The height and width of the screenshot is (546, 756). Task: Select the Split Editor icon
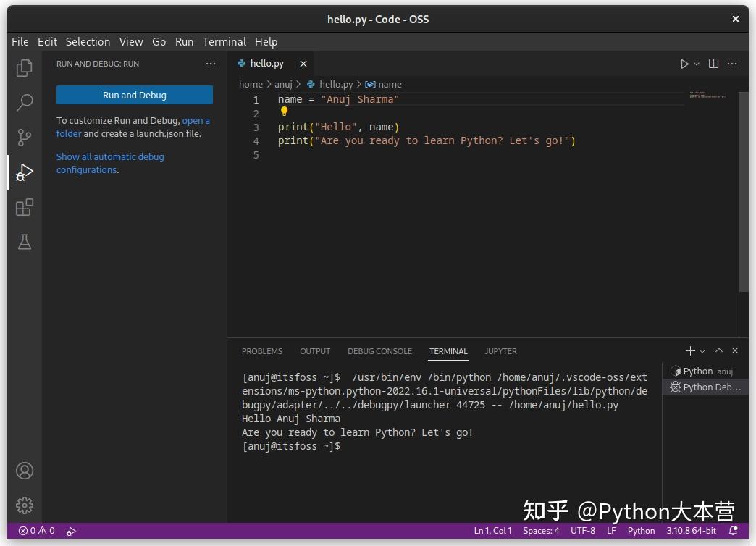[x=713, y=64]
